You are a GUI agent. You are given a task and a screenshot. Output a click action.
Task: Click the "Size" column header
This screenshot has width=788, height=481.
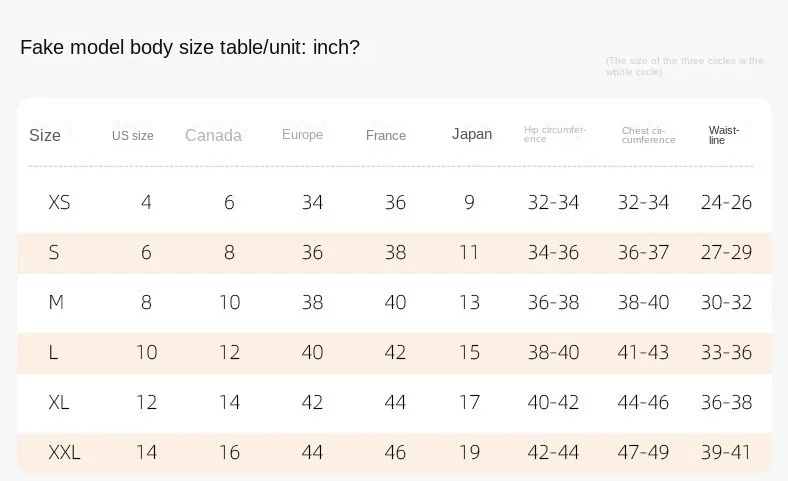45,136
